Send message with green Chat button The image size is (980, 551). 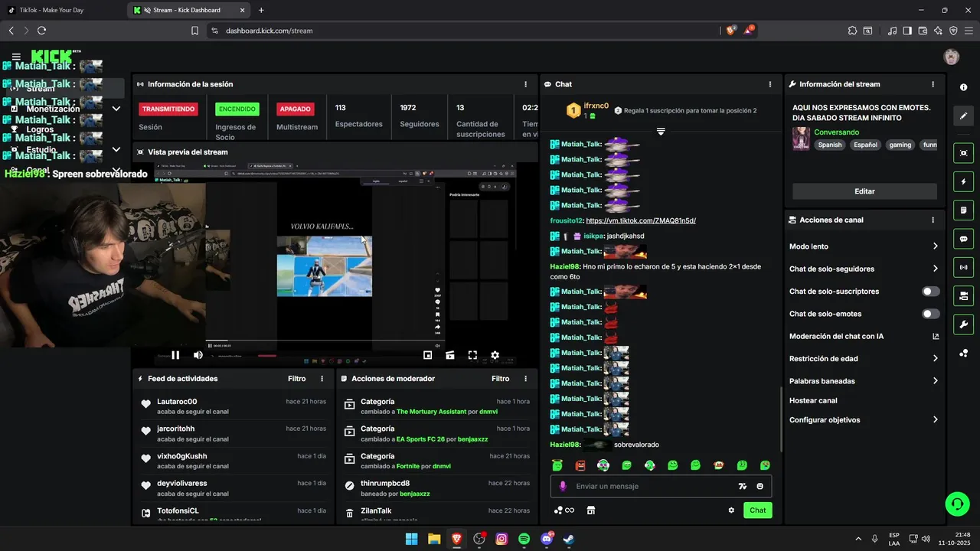pyautogui.click(x=757, y=510)
